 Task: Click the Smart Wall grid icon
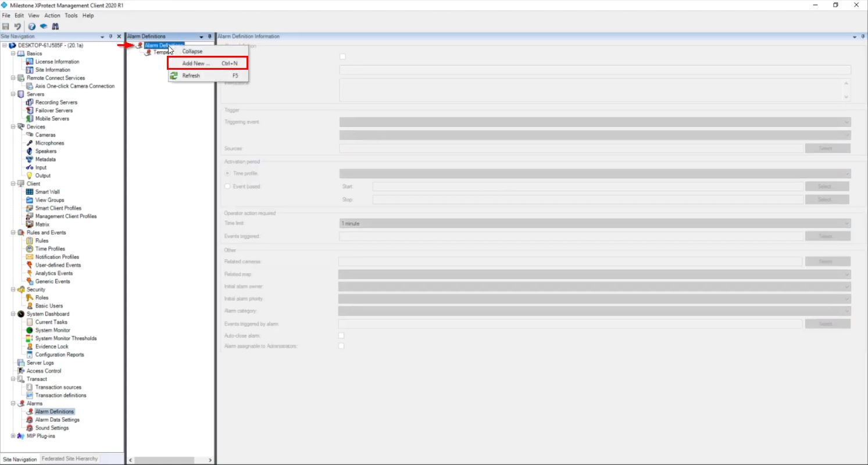(x=30, y=192)
